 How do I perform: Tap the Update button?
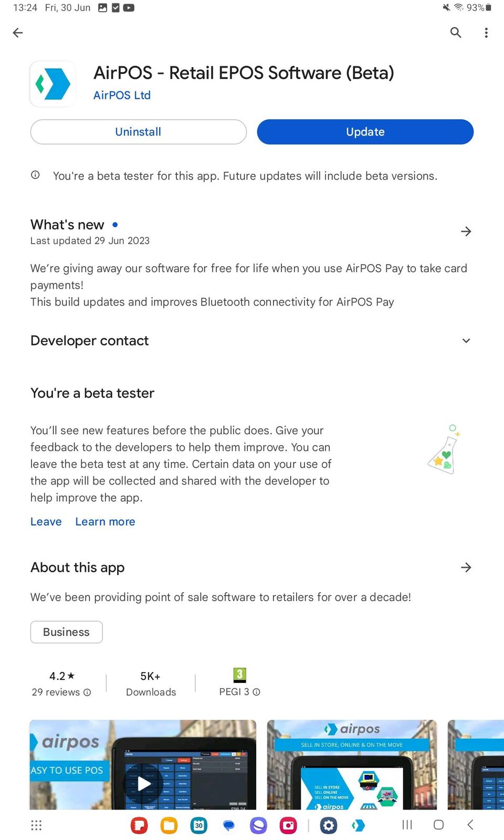(364, 132)
